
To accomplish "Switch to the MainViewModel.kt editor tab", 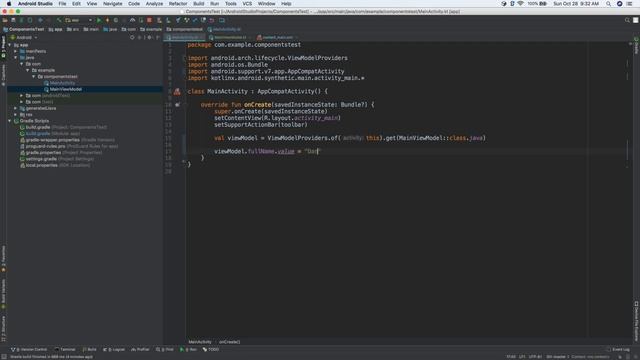I will point(230,38).
